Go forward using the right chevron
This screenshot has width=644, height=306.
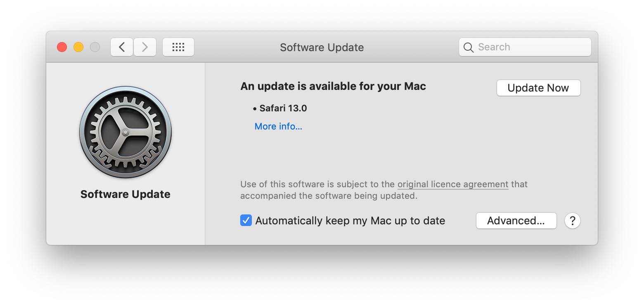coord(145,47)
